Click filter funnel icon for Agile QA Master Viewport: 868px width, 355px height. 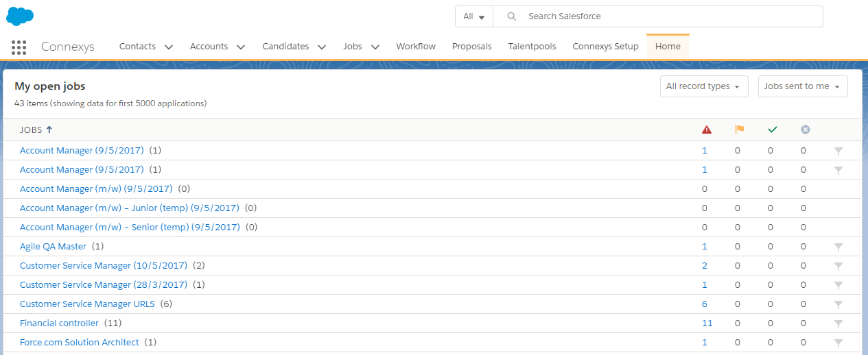(x=838, y=247)
